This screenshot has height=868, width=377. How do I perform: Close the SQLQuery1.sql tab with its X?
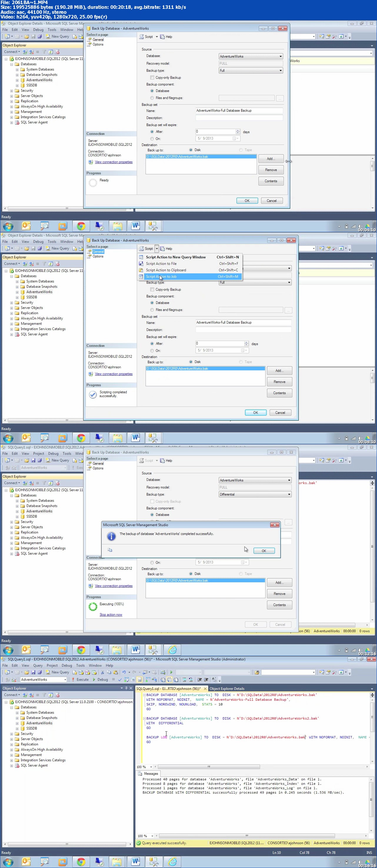click(205, 688)
